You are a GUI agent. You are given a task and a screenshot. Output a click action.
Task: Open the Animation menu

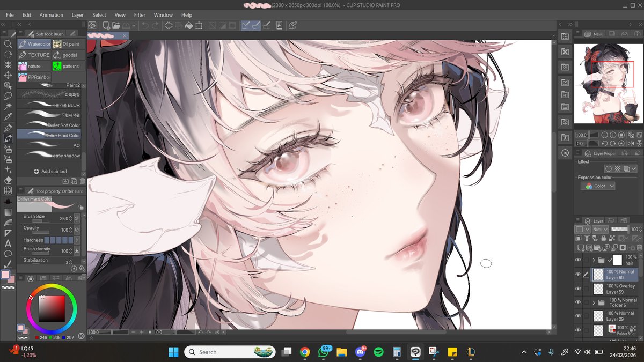[x=51, y=14]
